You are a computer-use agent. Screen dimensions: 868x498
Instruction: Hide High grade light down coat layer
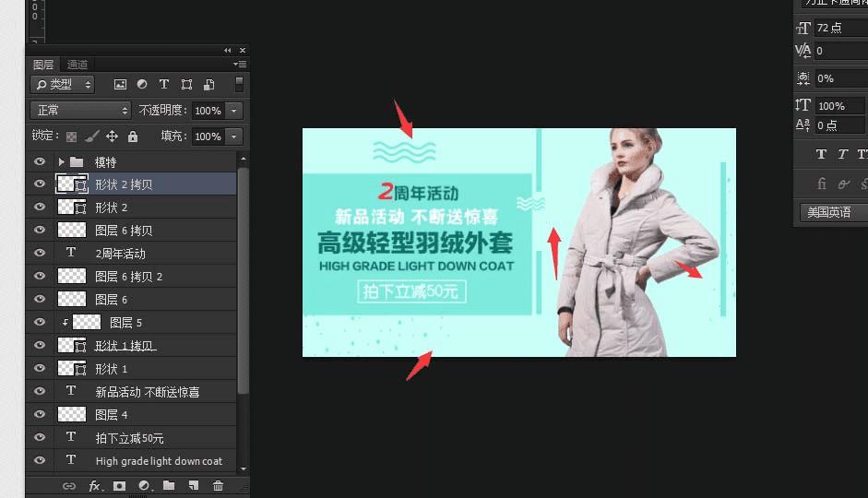40,460
